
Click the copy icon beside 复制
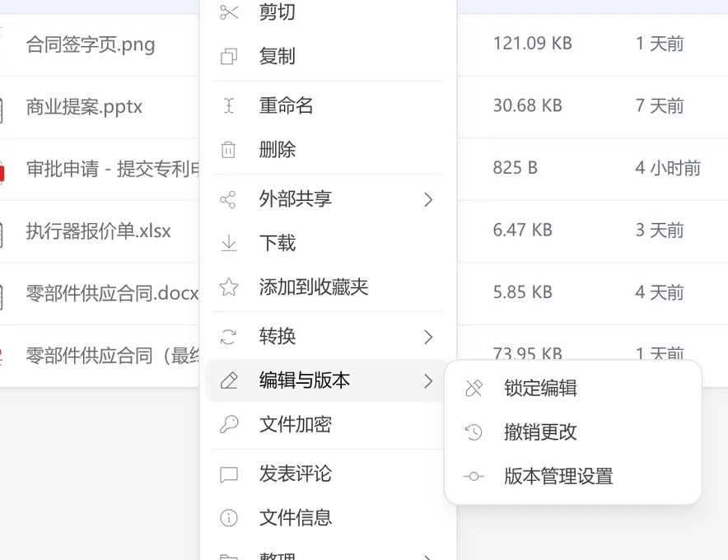(x=229, y=57)
